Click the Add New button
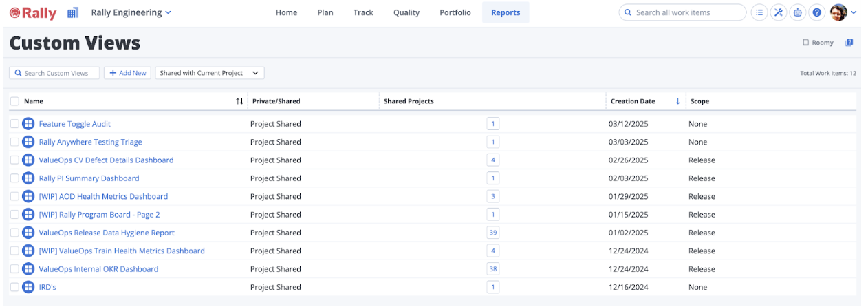Screen dimensions: 868x307 (x=127, y=73)
